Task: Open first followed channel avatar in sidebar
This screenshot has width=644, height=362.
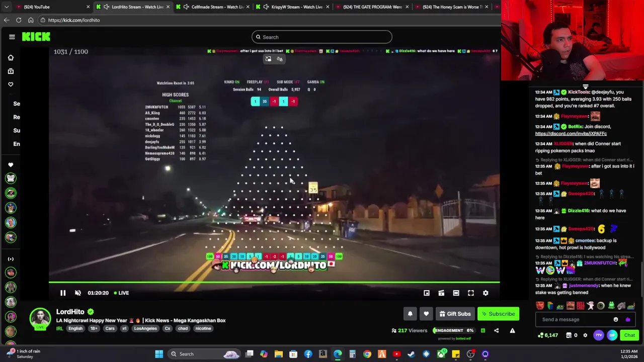Action: pos(11,178)
